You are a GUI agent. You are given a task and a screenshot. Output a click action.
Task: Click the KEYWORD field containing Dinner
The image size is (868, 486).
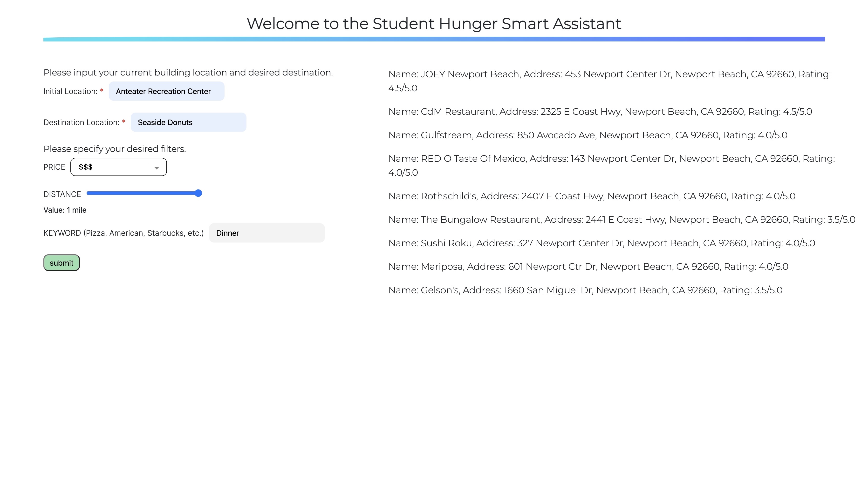[267, 233]
